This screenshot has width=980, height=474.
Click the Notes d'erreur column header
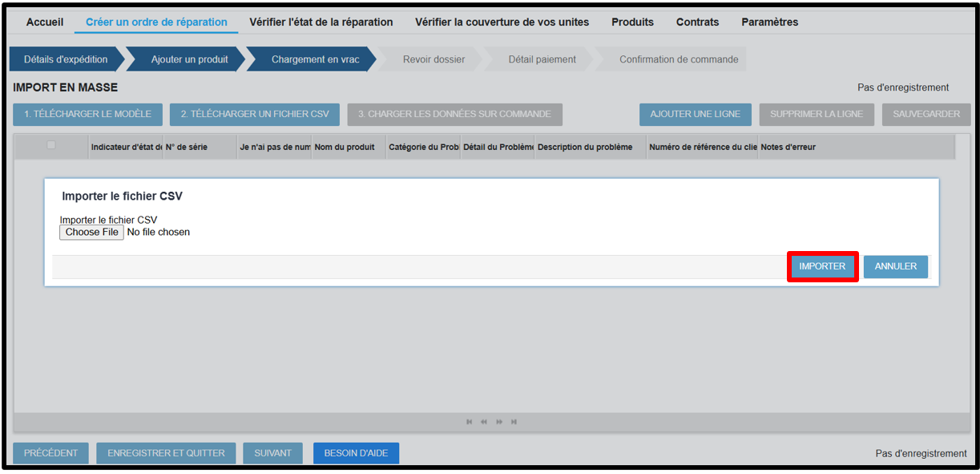coord(857,148)
